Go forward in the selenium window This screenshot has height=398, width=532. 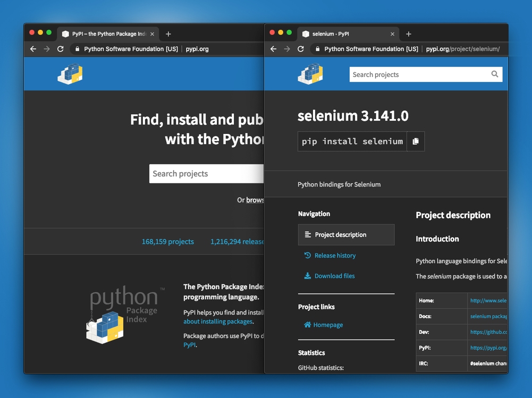click(287, 49)
